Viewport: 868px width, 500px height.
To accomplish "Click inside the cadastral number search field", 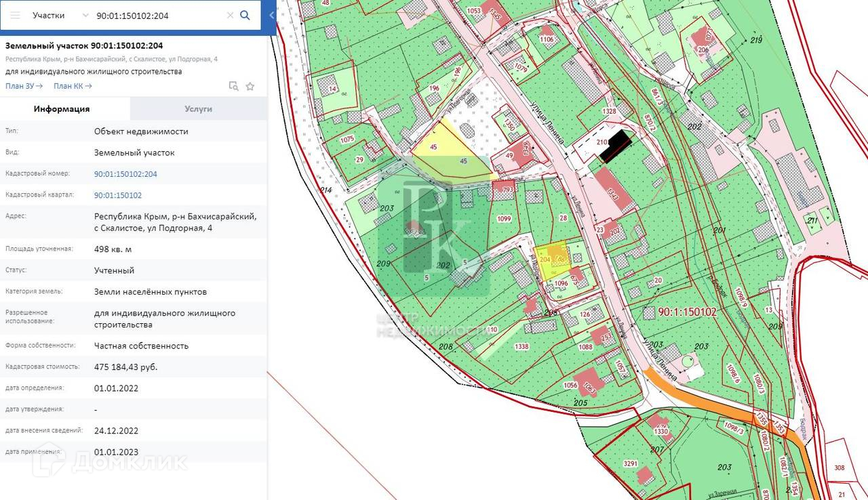I will coord(156,15).
